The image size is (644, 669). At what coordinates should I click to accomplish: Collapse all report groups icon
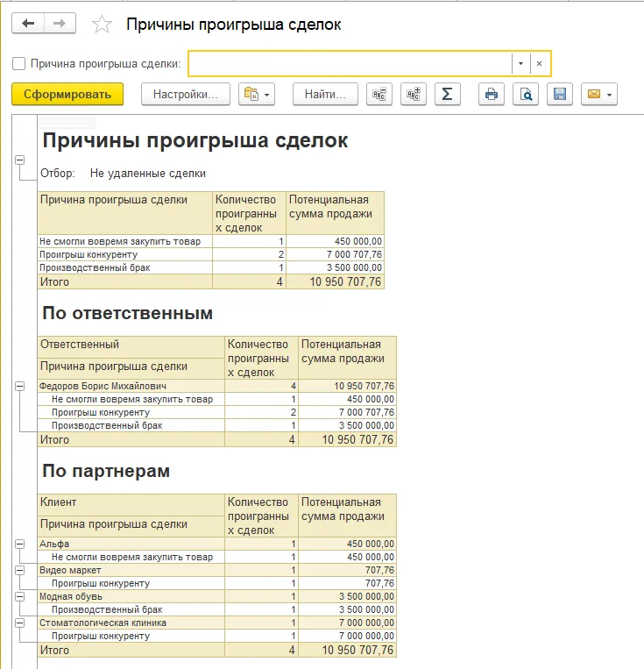(x=379, y=94)
